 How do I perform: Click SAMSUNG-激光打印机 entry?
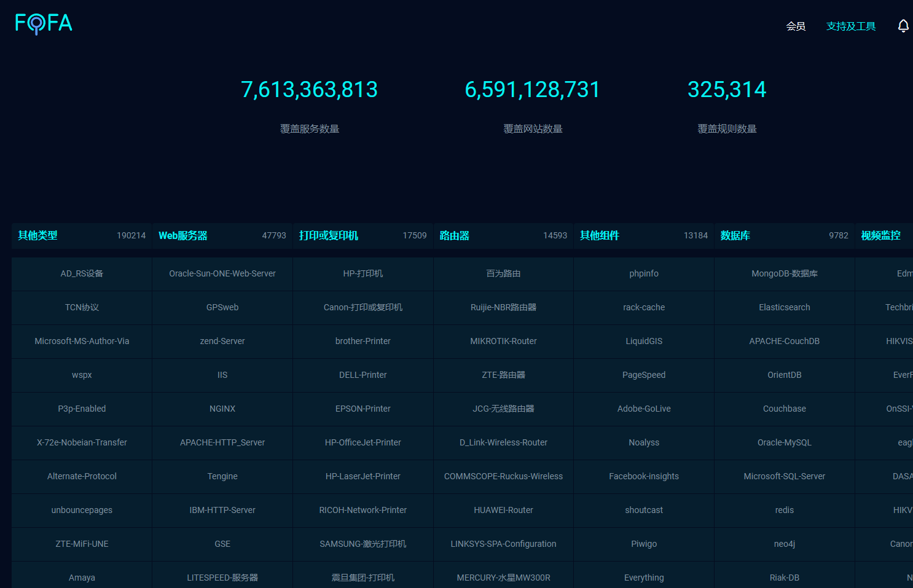(x=363, y=544)
